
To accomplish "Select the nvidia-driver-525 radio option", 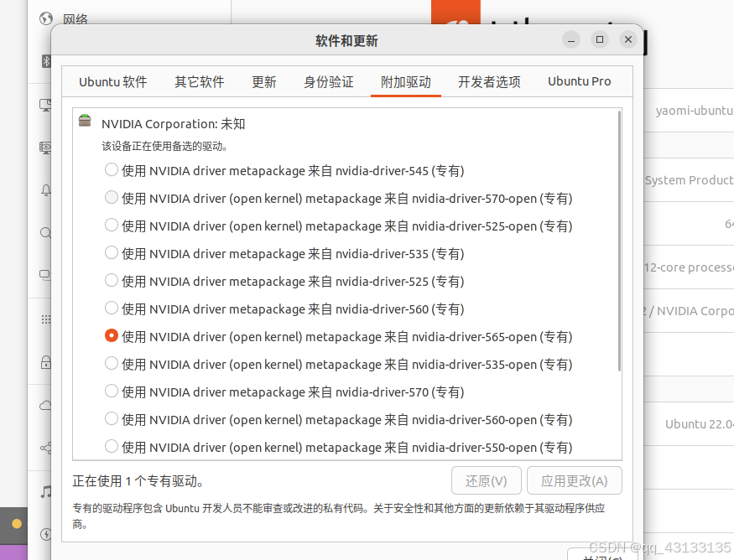I will [x=112, y=280].
